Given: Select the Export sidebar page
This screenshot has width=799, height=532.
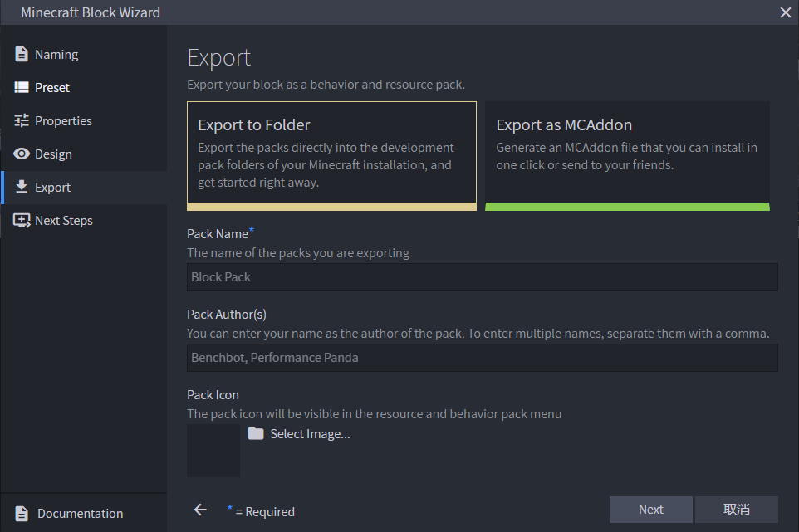Looking at the screenshot, I should click(x=84, y=188).
